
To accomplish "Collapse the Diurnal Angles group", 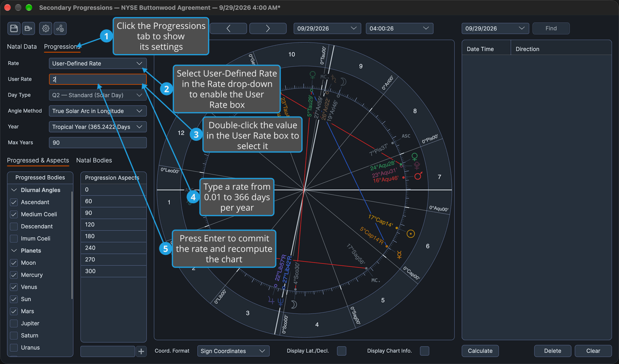I will pyautogui.click(x=14, y=190).
